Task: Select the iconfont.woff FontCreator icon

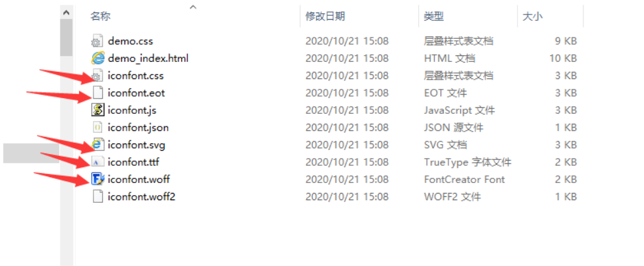Action: click(x=97, y=179)
